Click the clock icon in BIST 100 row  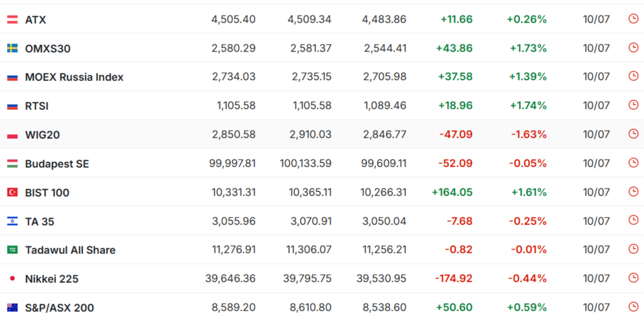pyautogui.click(x=634, y=191)
